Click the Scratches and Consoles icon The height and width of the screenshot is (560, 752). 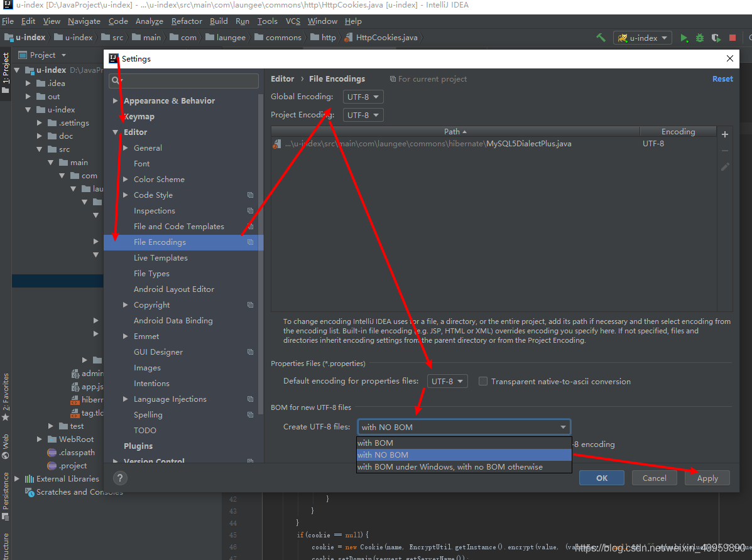pos(30,492)
